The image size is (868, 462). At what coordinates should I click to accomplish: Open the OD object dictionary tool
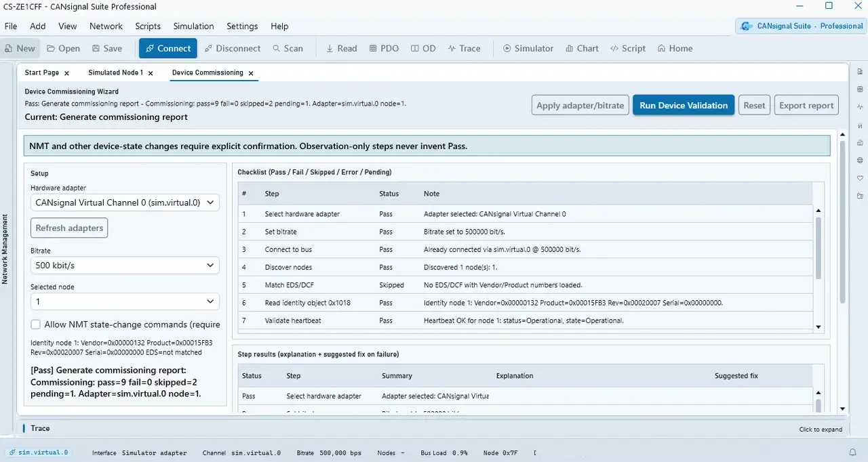[424, 48]
